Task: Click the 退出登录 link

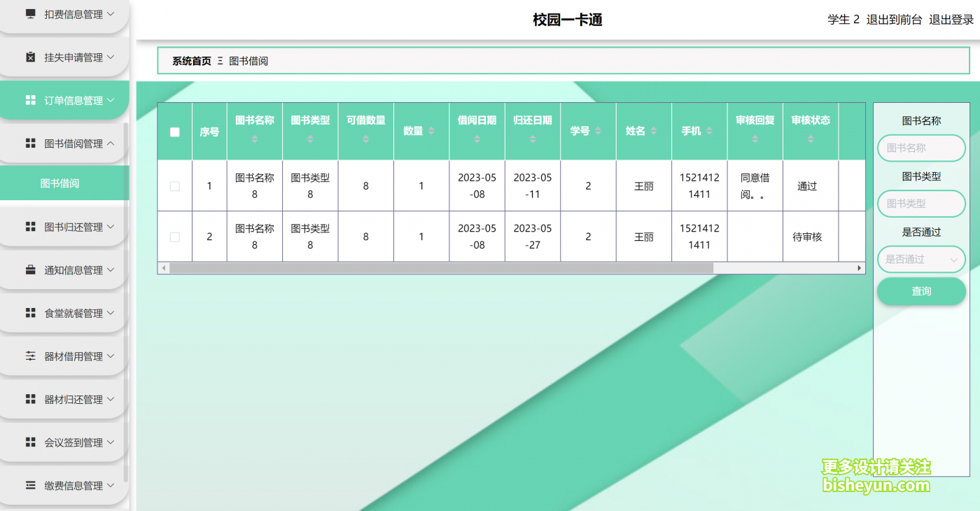Action: tap(951, 20)
